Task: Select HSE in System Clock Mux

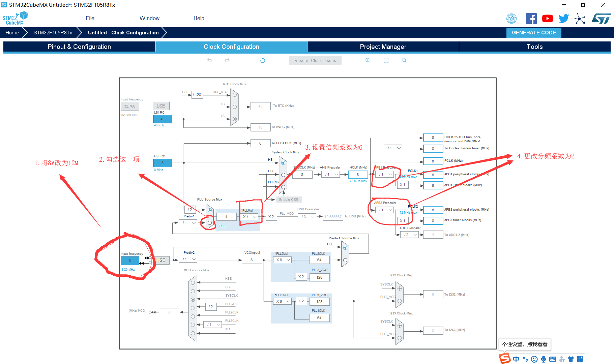Action: coord(283,175)
